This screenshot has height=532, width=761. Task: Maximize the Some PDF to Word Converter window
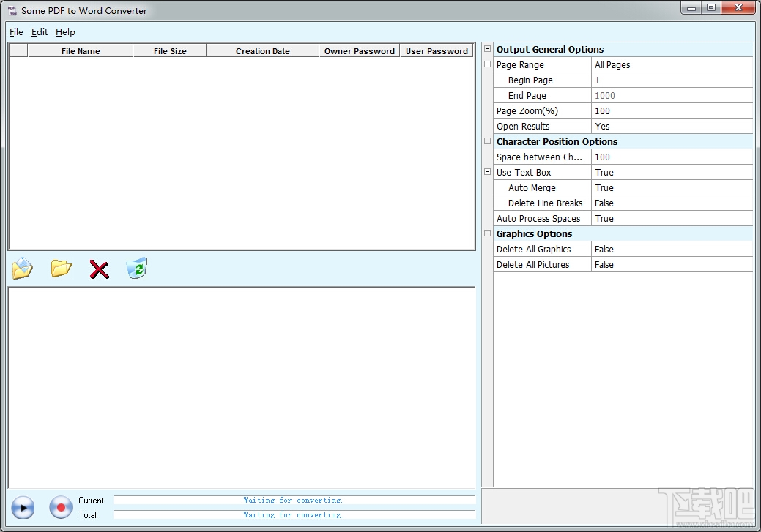pyautogui.click(x=711, y=8)
